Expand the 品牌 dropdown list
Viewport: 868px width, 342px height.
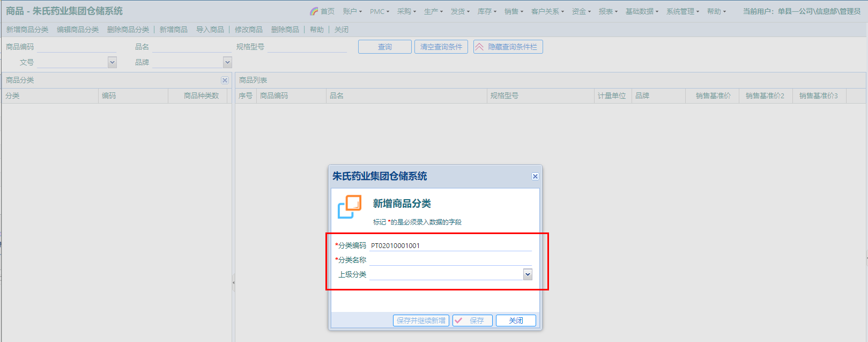227,62
